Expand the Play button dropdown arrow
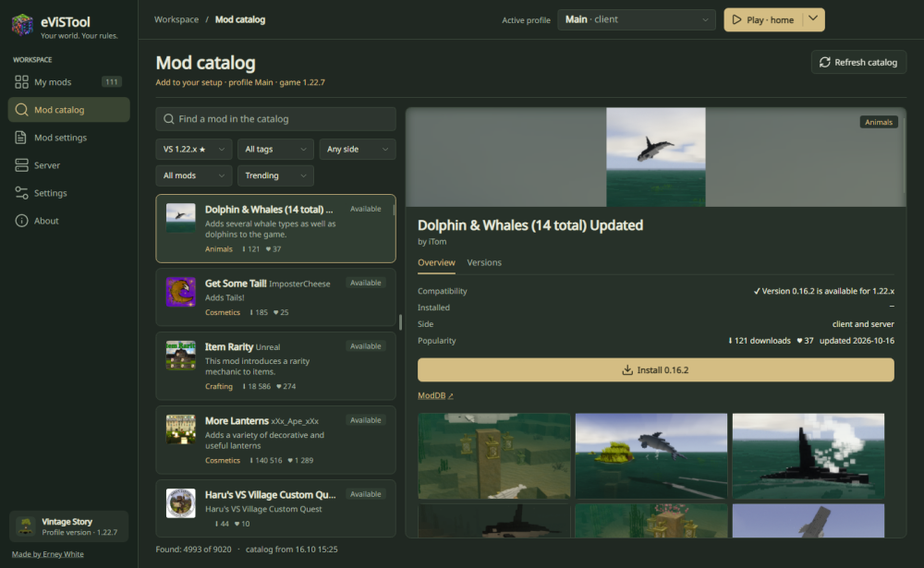Viewport: 924px width, 568px height. 813,18
